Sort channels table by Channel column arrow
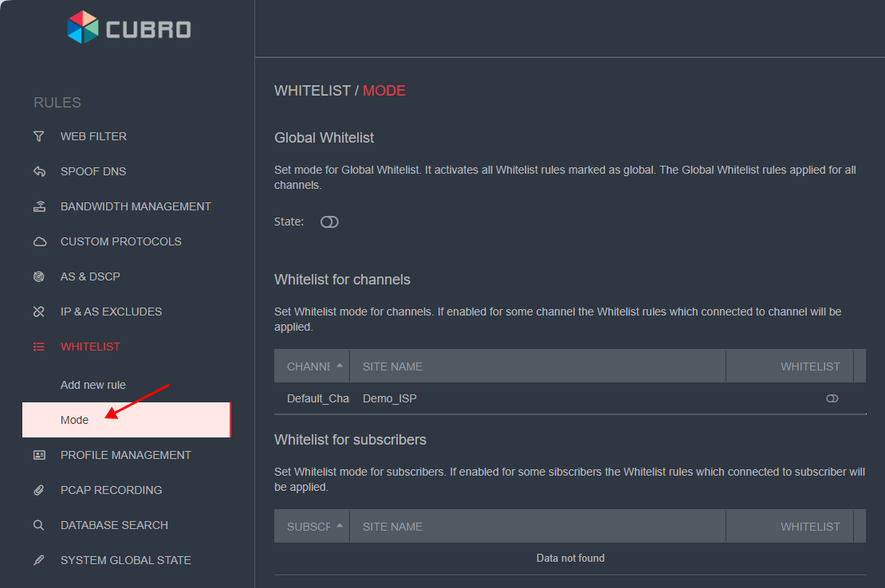Screen dimensions: 885x588 coord(340,366)
